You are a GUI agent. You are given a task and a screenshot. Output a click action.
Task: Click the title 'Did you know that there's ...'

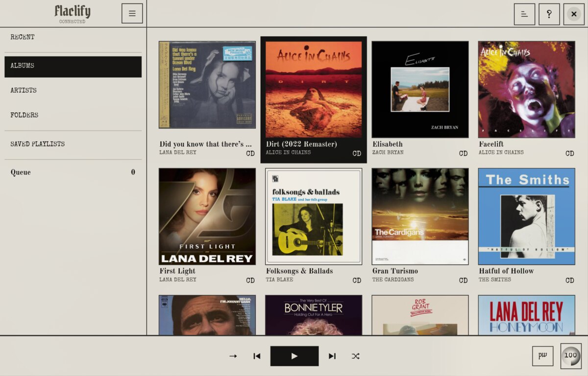click(x=205, y=144)
